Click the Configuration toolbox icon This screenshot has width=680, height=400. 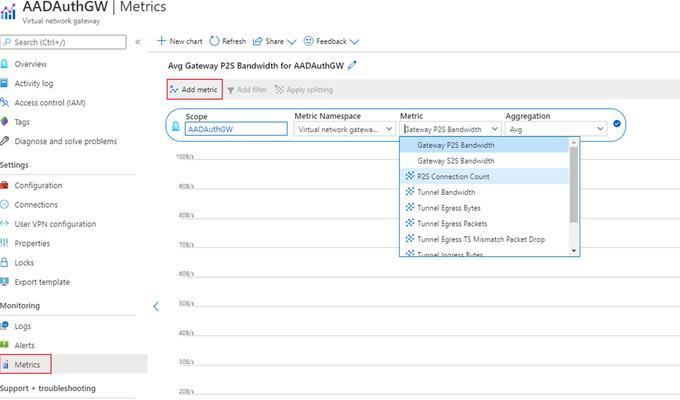[4, 185]
